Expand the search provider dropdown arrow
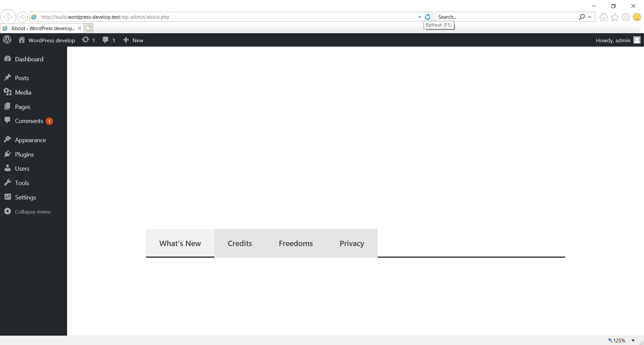 pos(590,17)
